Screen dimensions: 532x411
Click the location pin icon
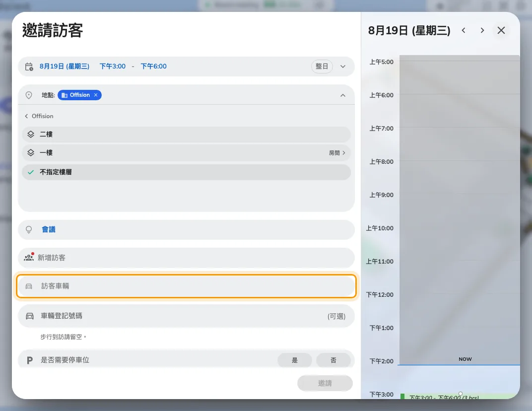(29, 95)
